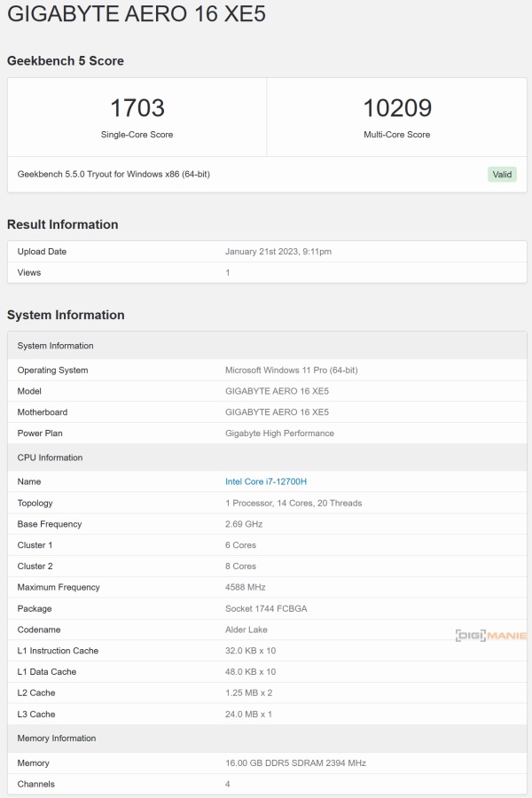Screen dimensions: 532x798
Task: Click the Topology value with 14 Cores
Action: click(x=293, y=503)
